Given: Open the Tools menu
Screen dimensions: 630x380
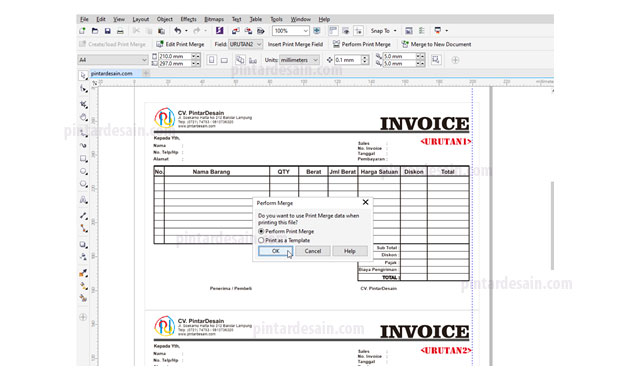Looking at the screenshot, I should (276, 19).
